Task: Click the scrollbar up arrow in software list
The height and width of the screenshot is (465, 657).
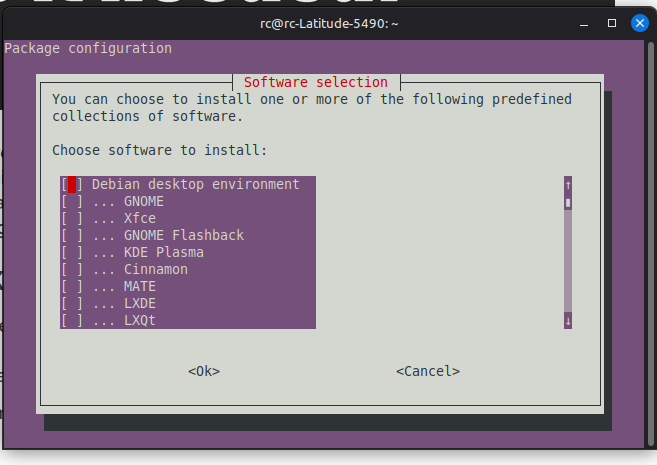Action: (x=568, y=185)
